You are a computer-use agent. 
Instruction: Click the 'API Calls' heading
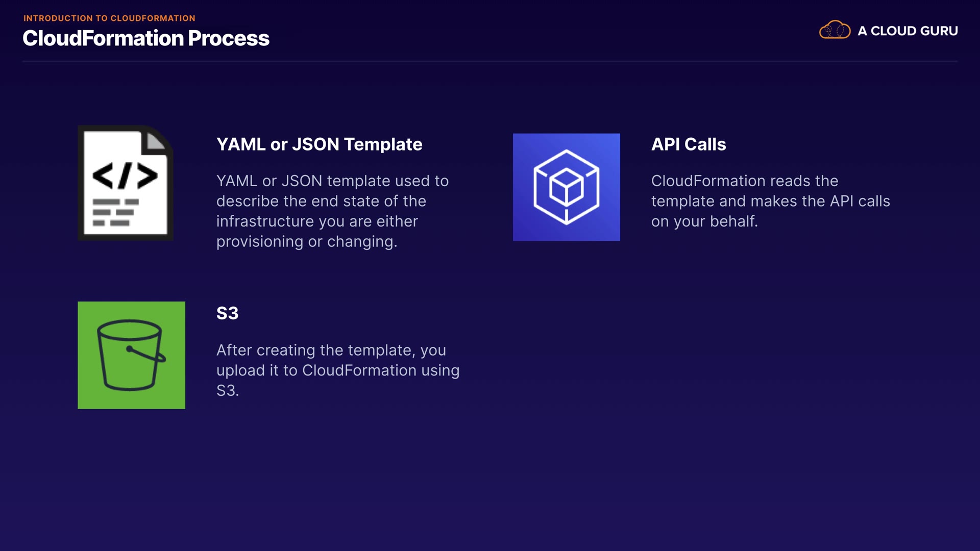coord(688,144)
